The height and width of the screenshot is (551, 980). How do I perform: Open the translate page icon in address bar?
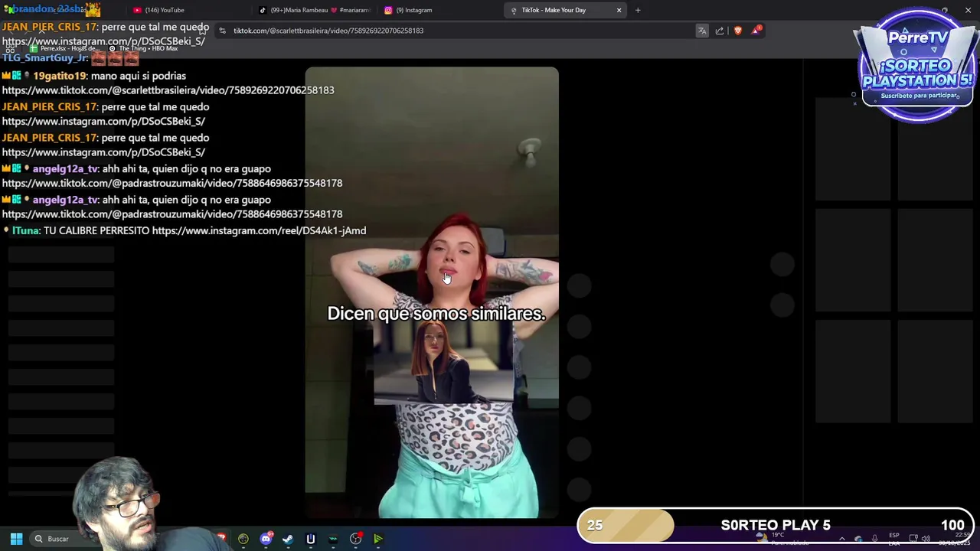[x=702, y=31]
